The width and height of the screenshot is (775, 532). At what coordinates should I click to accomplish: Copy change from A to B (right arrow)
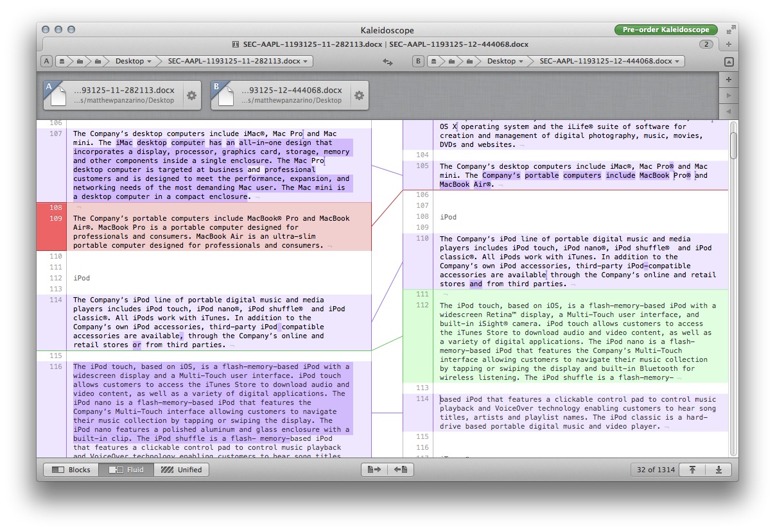point(374,470)
